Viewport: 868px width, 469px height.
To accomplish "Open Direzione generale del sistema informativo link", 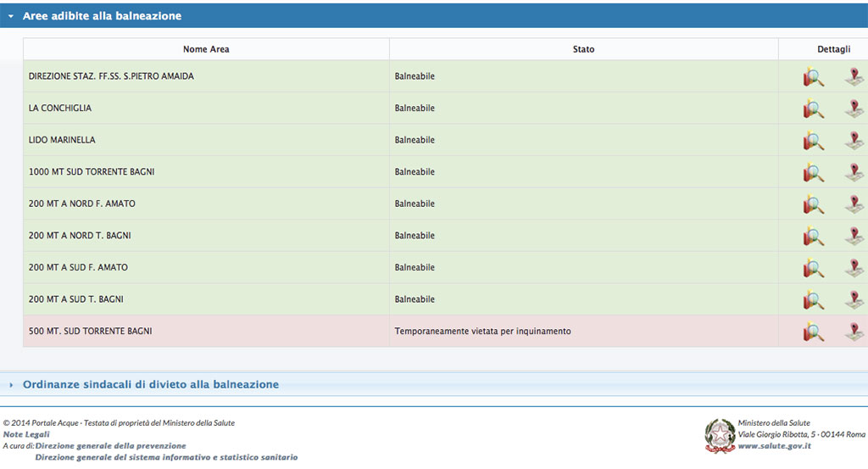I will tap(167, 457).
